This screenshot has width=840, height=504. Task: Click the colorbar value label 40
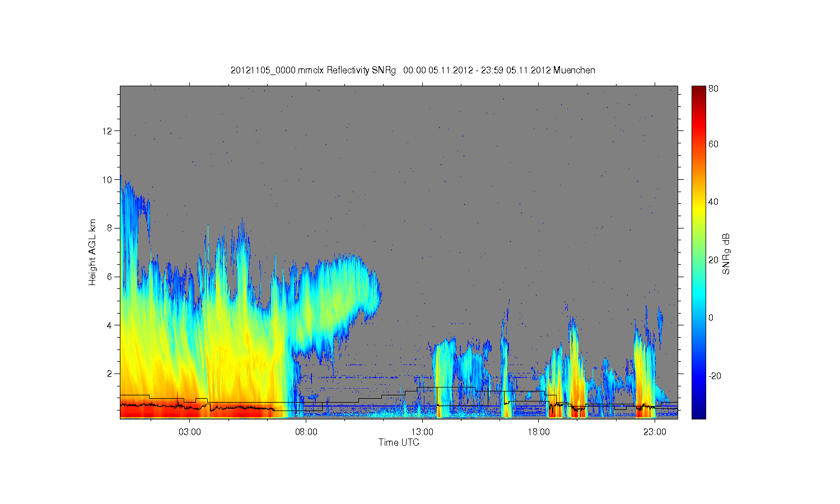(x=713, y=202)
